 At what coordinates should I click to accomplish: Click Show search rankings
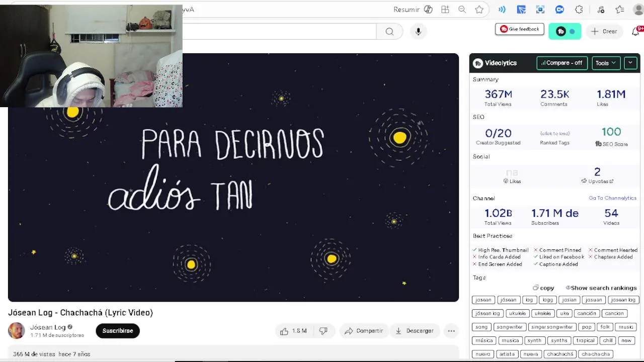601,288
